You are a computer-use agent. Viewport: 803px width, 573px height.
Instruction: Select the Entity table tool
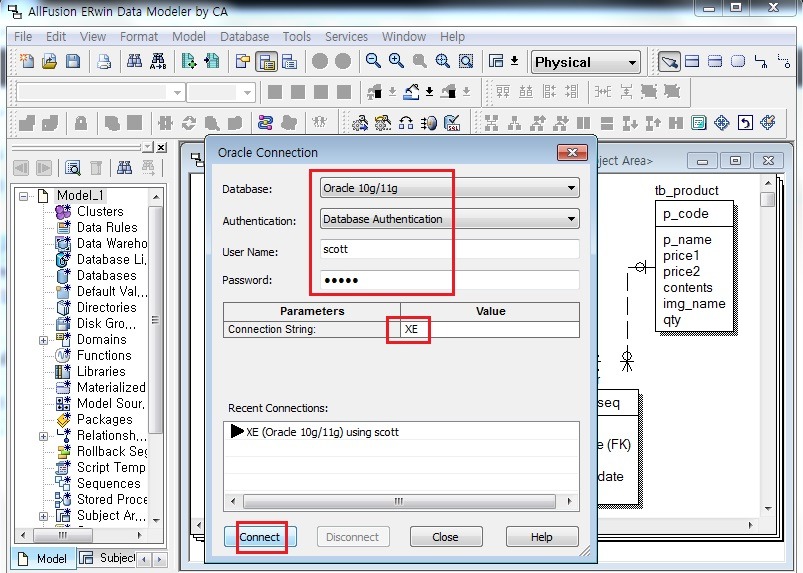(692, 61)
